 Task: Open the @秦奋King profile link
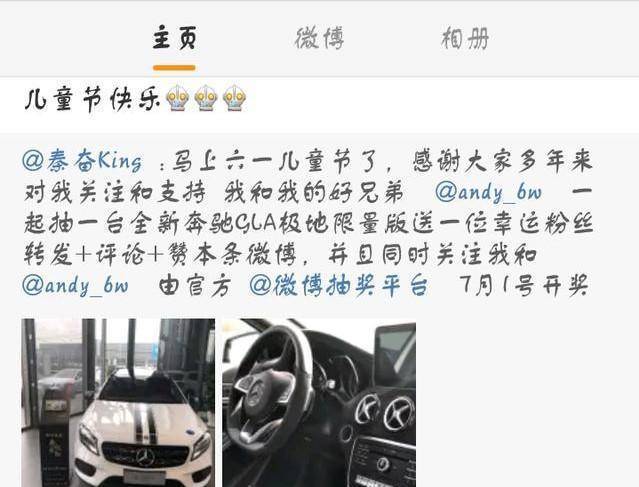[83, 161]
